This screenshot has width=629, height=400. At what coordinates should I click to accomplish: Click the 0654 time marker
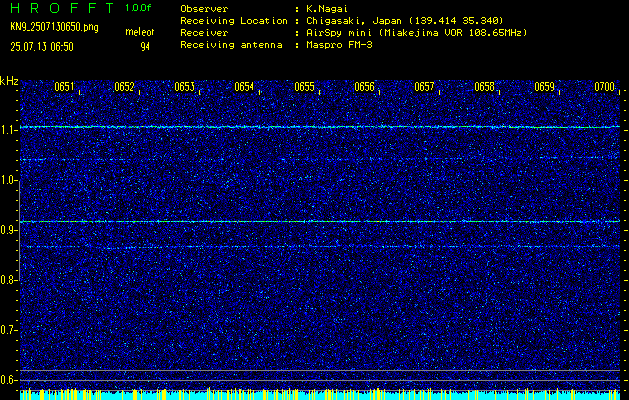tap(244, 87)
